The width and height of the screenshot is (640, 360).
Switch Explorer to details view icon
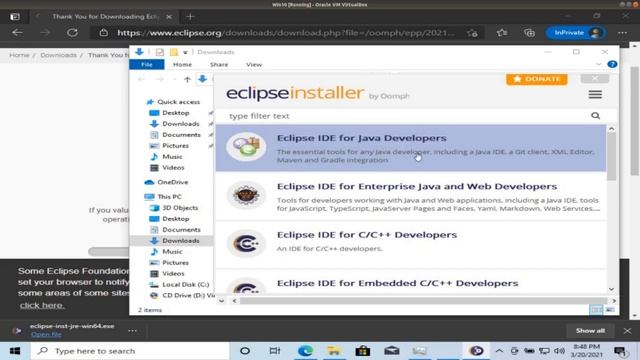click(x=596, y=310)
